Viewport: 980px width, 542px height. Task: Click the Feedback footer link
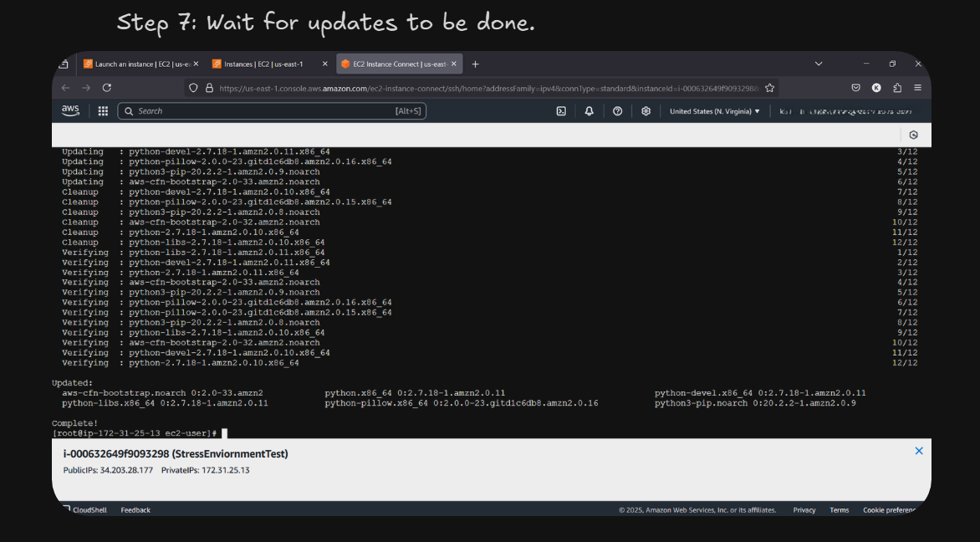(x=135, y=510)
